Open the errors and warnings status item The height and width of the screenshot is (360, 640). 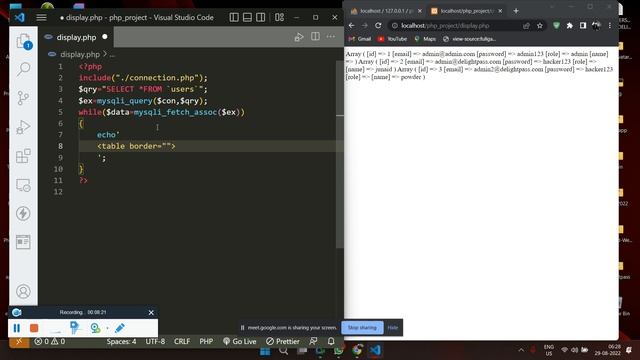(49, 341)
